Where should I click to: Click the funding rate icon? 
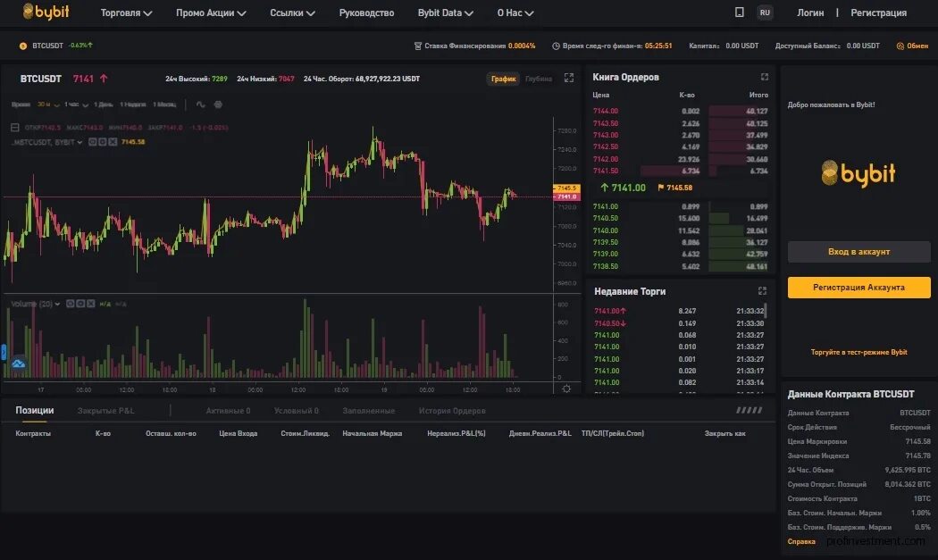pos(417,46)
